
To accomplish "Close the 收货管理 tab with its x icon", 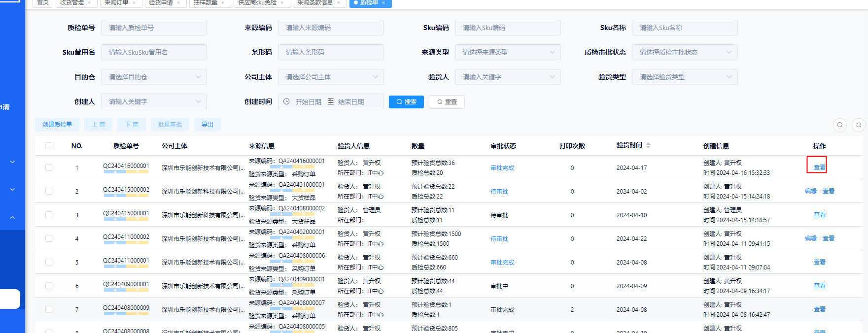I will tap(89, 3).
